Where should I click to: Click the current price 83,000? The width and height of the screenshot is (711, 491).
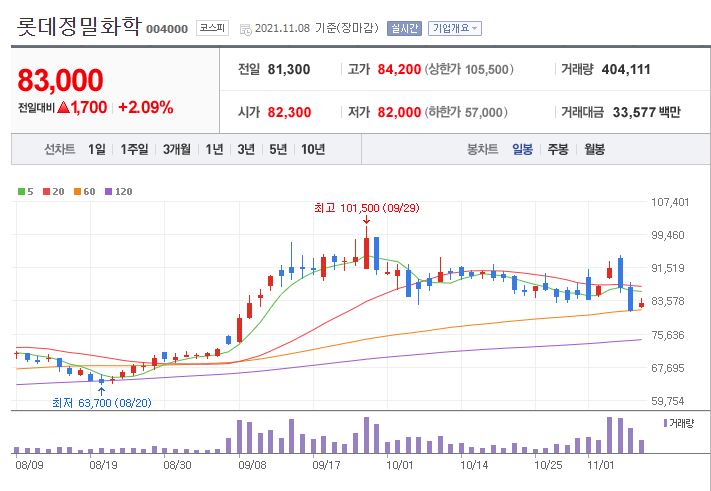tap(60, 80)
